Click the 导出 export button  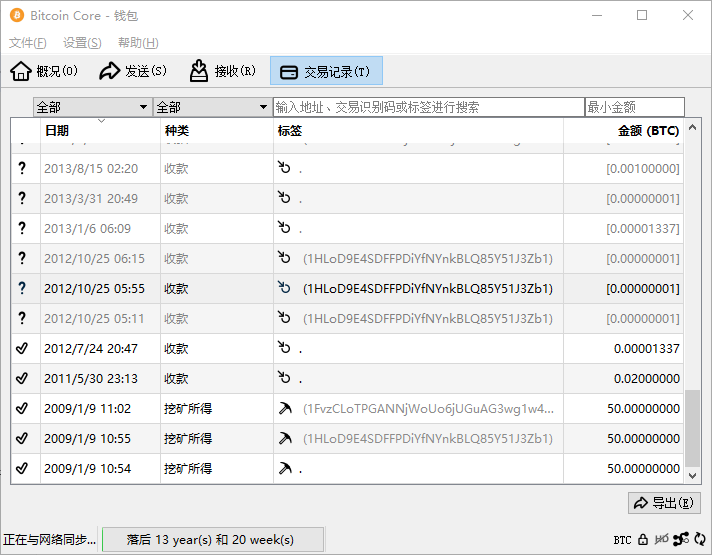(x=664, y=503)
